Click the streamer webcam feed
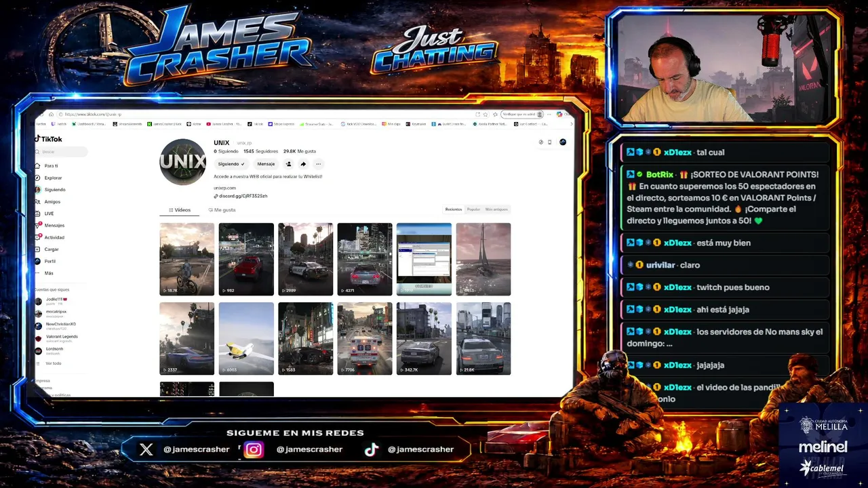The image size is (868, 488). [x=724, y=68]
